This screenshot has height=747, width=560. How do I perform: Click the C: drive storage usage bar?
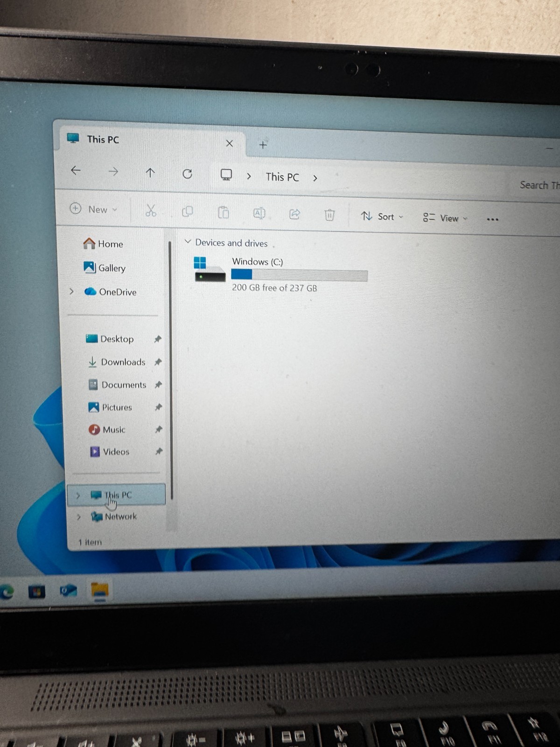299,275
